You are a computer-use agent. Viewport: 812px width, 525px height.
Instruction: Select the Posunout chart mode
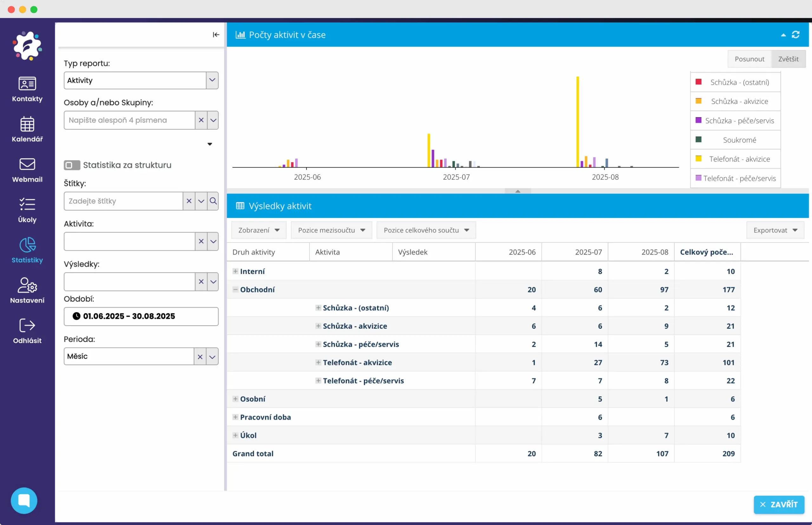click(x=749, y=59)
